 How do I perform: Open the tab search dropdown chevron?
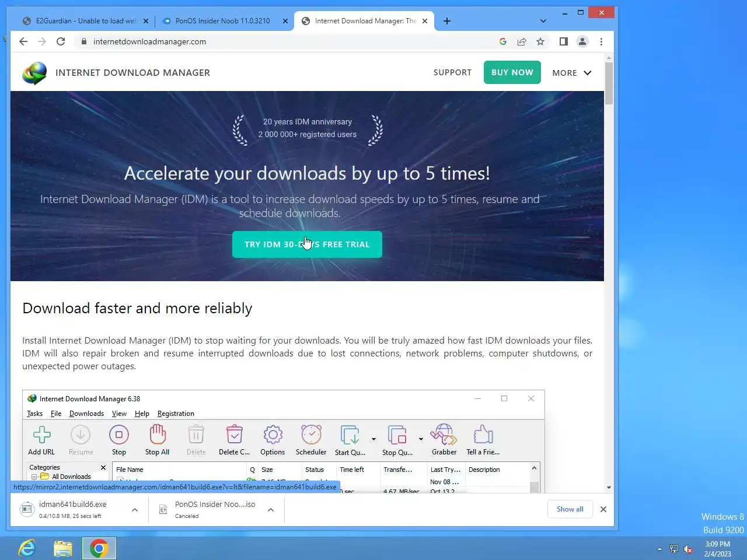pyautogui.click(x=543, y=21)
